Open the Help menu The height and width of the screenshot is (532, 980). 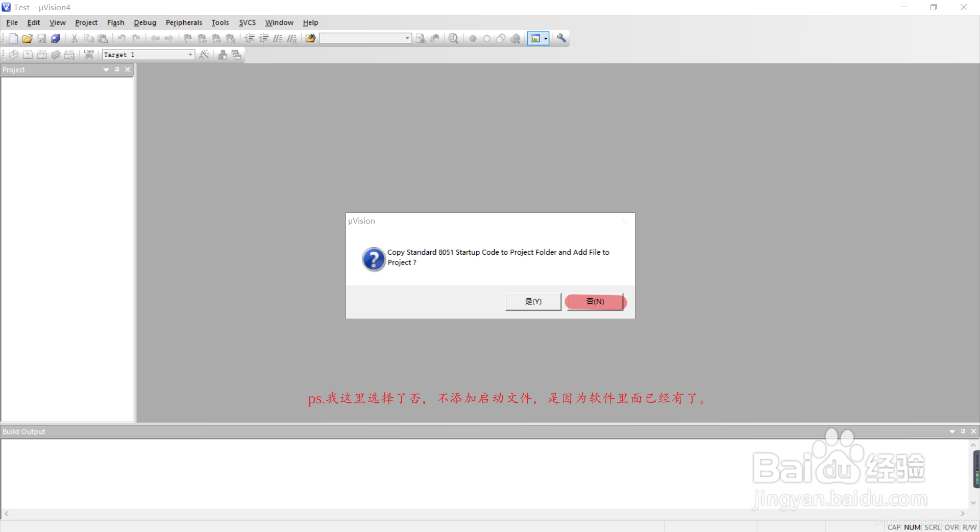pos(310,23)
